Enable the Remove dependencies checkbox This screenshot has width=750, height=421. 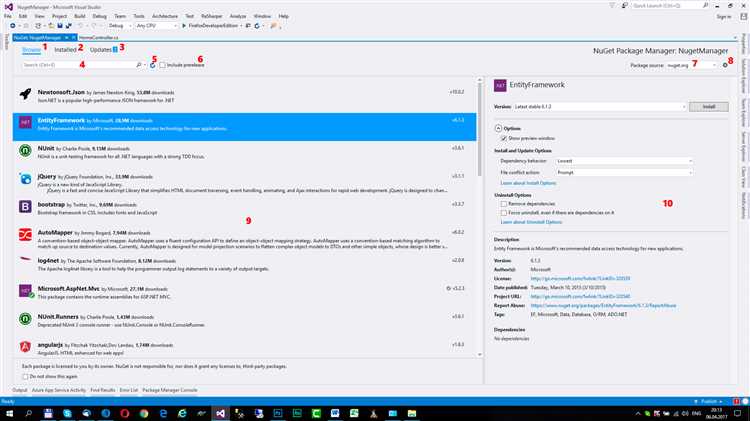504,204
